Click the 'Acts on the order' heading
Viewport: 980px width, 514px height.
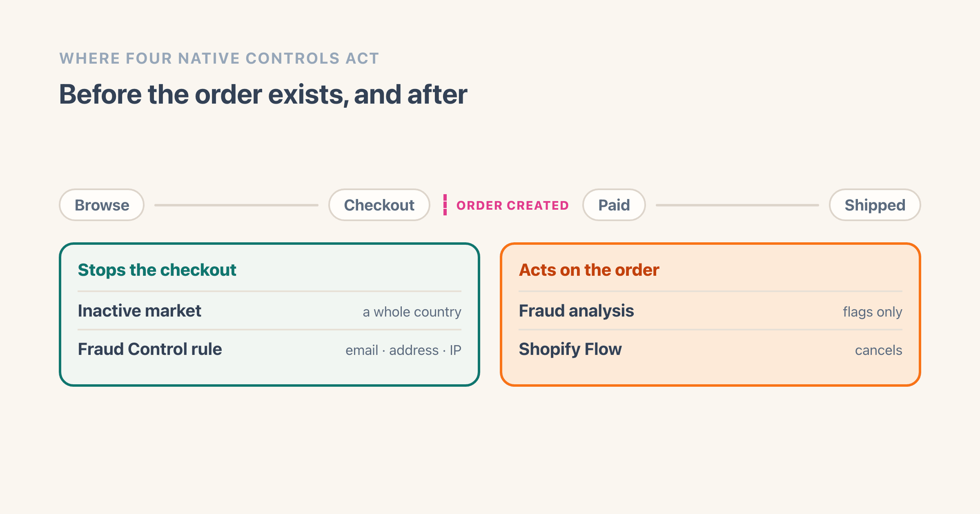pos(589,270)
